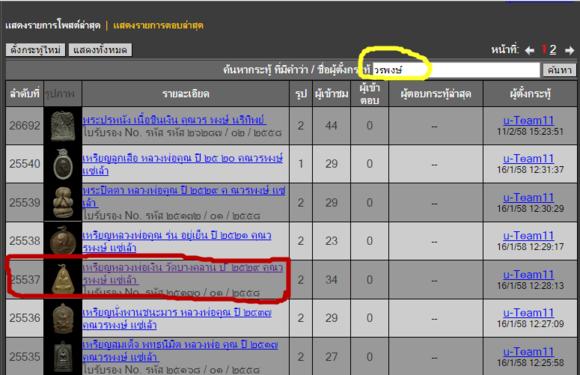Screen dimensions: 580x375
Task: Focus the topic search input field
Action: coord(456,70)
